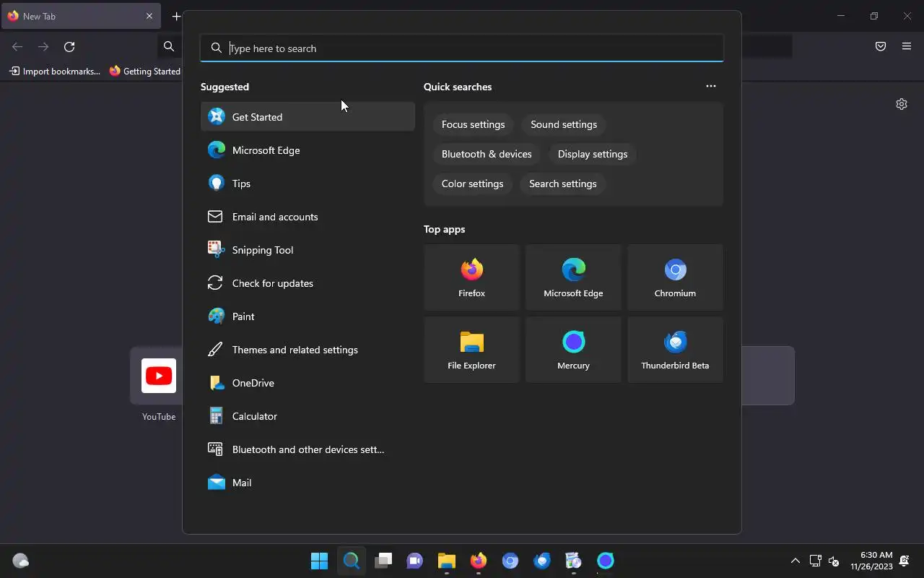This screenshot has height=578, width=924.
Task: Open Mercury browser on taskbar
Action: [x=605, y=561]
